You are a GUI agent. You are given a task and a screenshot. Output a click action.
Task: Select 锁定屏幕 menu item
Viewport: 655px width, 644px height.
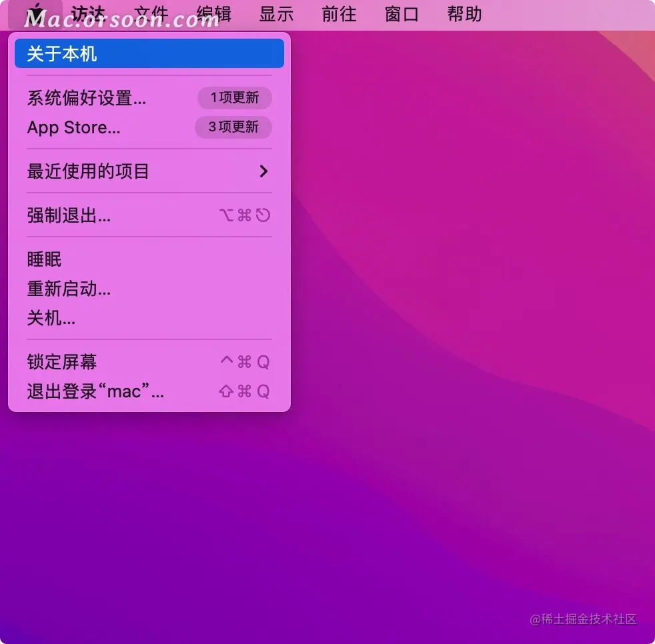[149, 362]
